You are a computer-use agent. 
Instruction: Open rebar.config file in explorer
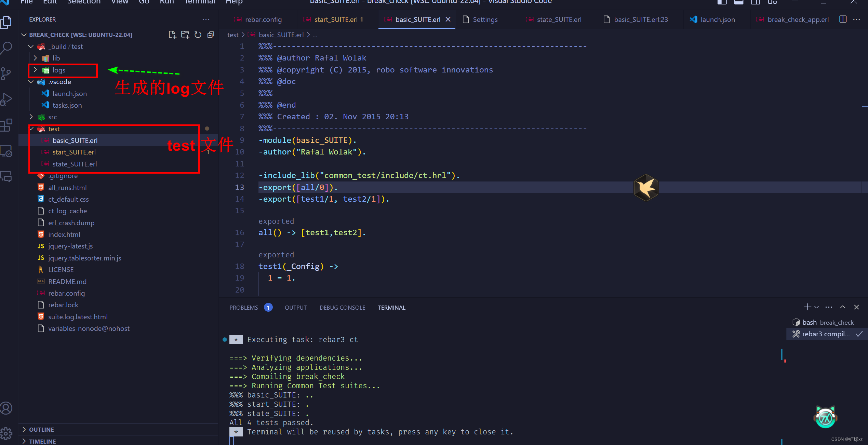[66, 293]
